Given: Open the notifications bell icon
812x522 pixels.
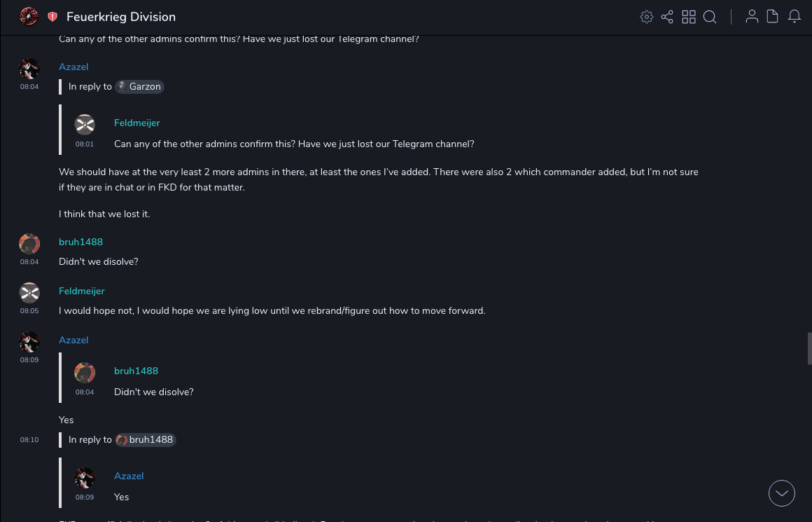Looking at the screenshot, I should 794,17.
